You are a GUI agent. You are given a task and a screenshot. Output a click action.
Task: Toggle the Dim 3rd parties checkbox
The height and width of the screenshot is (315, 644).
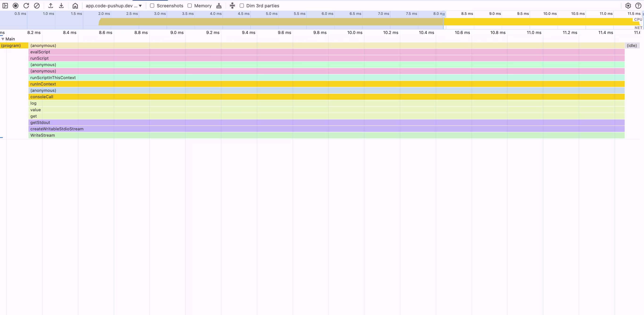[242, 5]
